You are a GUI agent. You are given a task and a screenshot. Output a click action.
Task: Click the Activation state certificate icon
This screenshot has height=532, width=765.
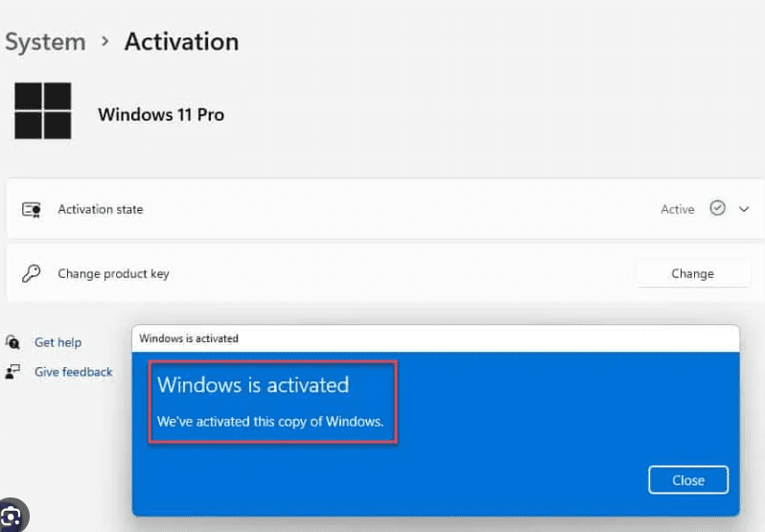tap(32, 209)
